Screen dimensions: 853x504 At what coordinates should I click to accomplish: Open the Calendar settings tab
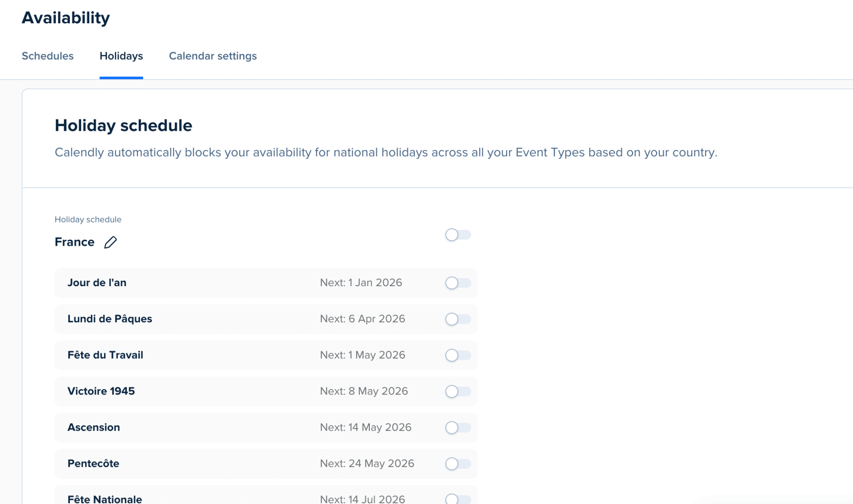[213, 56]
